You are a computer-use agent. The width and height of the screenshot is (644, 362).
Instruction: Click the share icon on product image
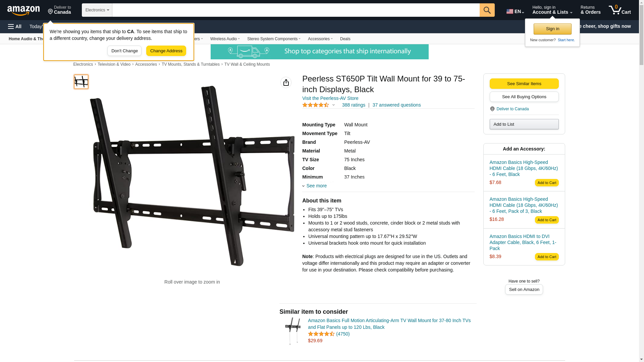(x=286, y=82)
